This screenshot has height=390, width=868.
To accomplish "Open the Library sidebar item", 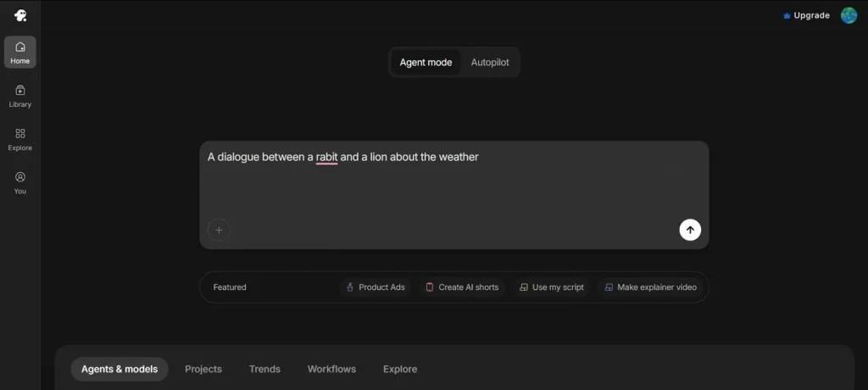I will tap(20, 96).
